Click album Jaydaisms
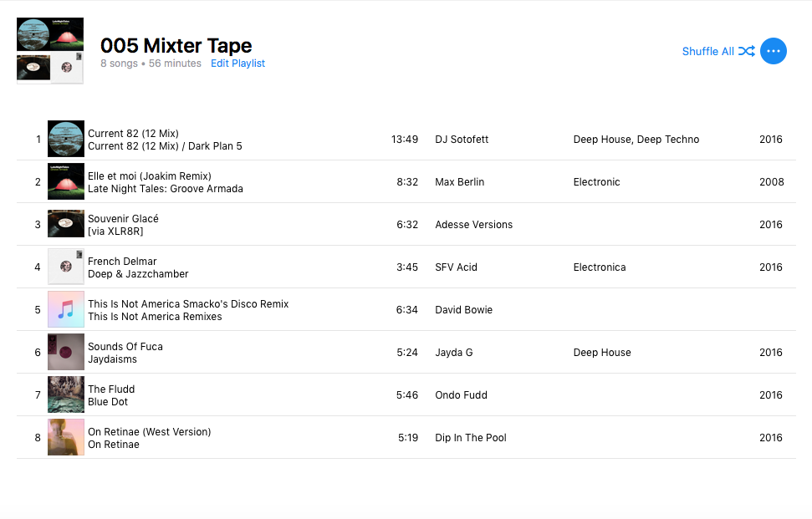Image resolution: width=812 pixels, height=519 pixels. point(112,359)
